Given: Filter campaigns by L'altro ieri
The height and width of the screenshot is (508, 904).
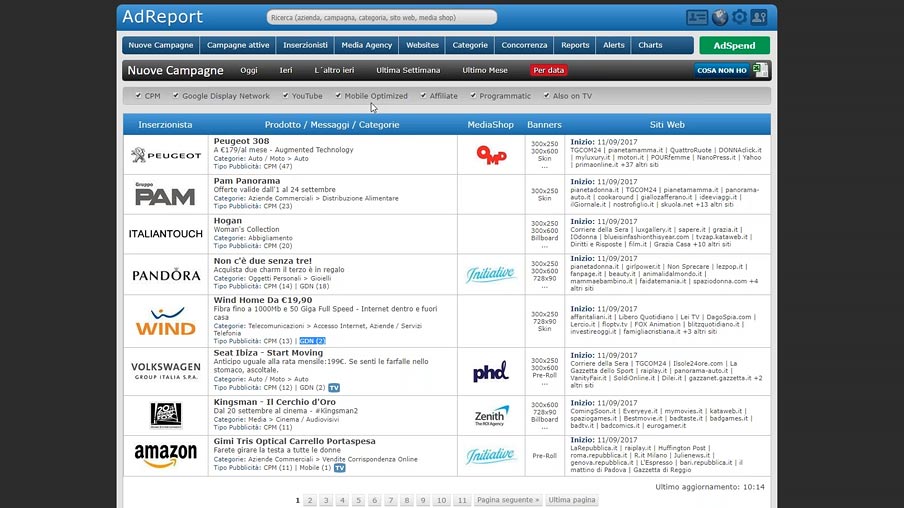Looking at the screenshot, I should (334, 70).
